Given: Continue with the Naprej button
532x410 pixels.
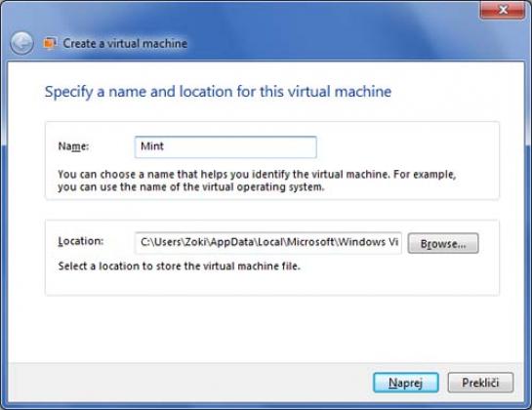Looking at the screenshot, I should tap(406, 383).
